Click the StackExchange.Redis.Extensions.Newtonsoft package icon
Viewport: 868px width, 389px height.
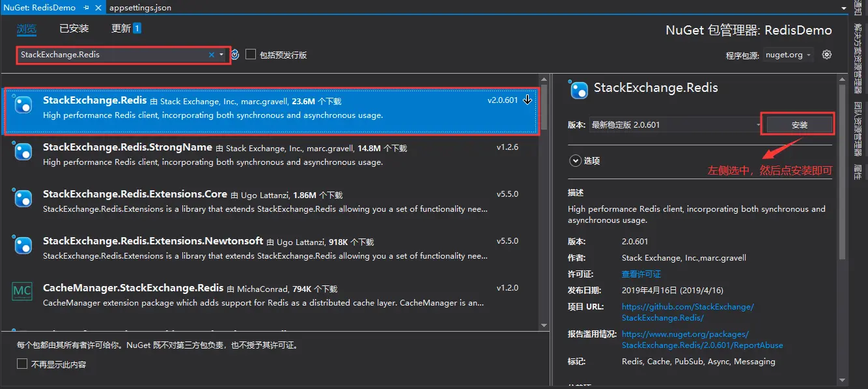(23, 245)
